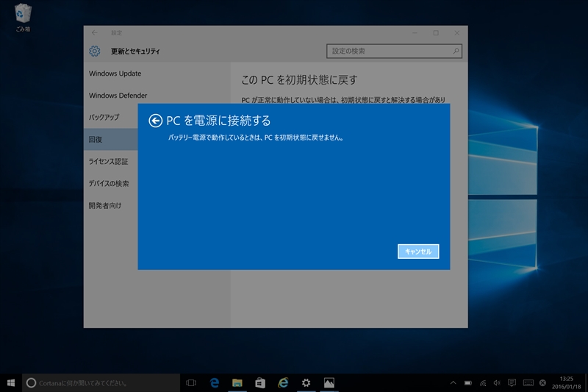Click the キャンセル button in the dialog
588x392 pixels.
click(x=418, y=252)
